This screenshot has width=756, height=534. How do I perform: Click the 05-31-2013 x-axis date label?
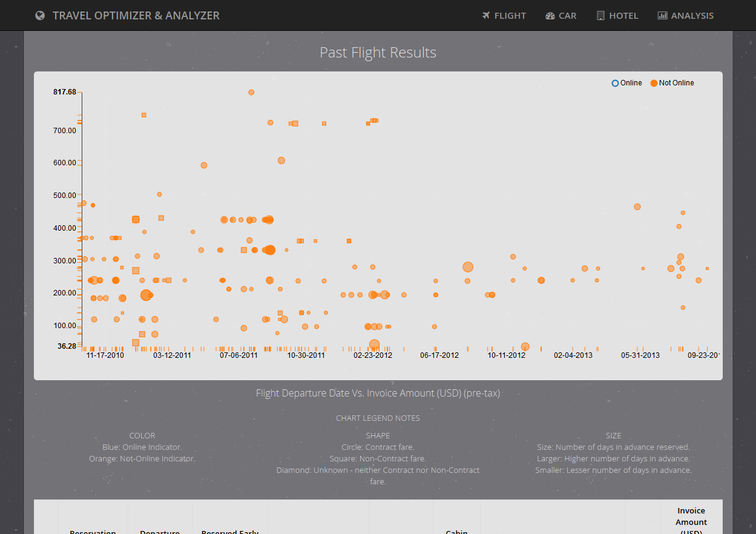pyautogui.click(x=640, y=355)
